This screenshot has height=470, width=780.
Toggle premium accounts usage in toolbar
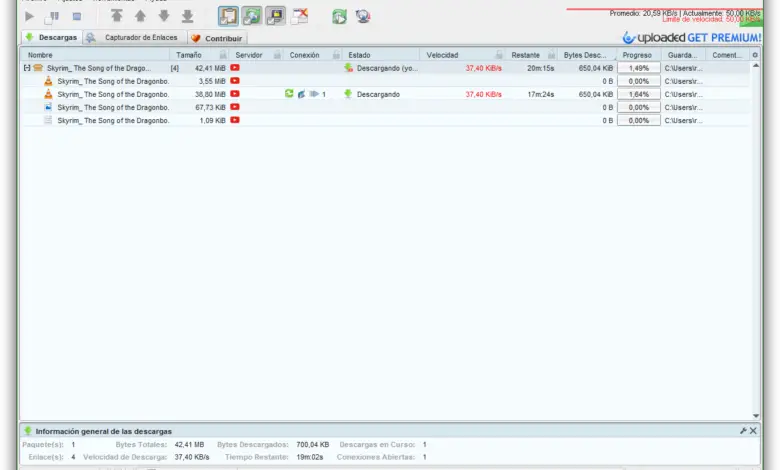click(275, 16)
